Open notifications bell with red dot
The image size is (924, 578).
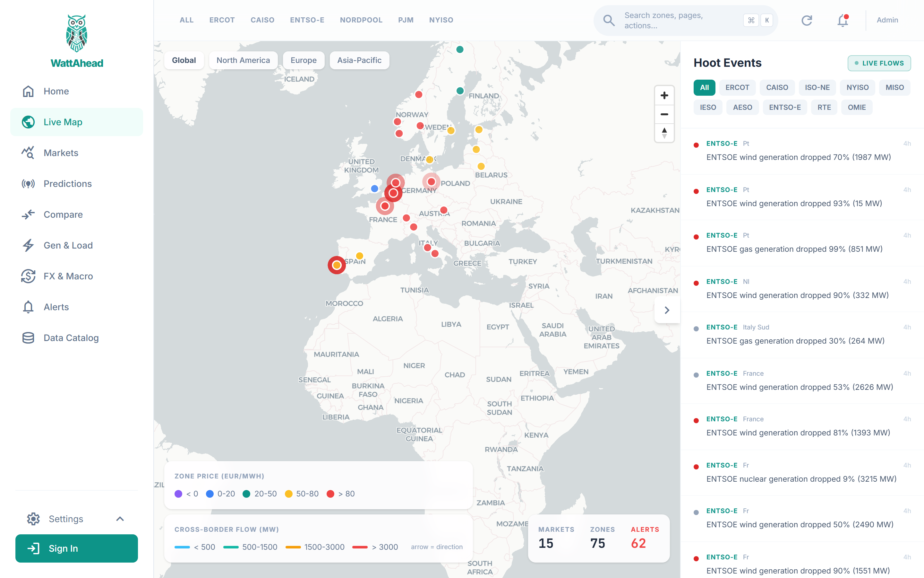tap(843, 20)
